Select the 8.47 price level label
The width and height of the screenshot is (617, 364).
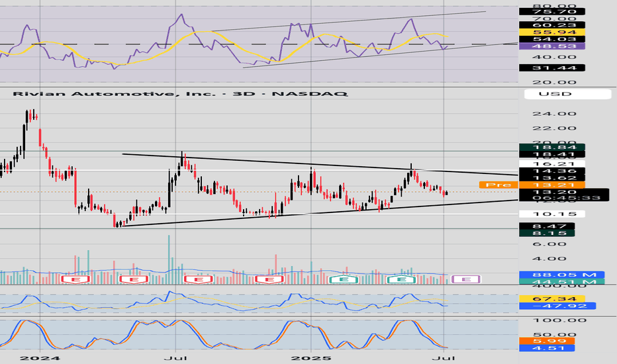tap(547, 226)
